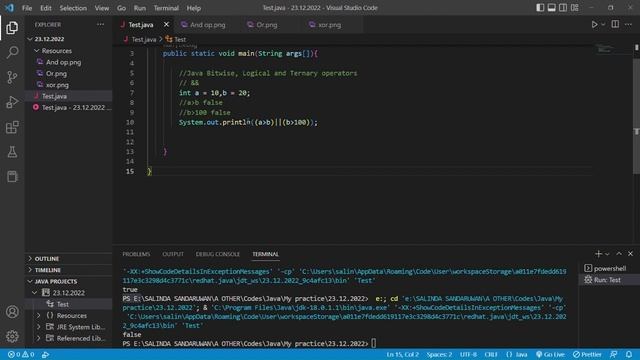Open the File menu
Screen dimensions: 640x360
click(27, 8)
